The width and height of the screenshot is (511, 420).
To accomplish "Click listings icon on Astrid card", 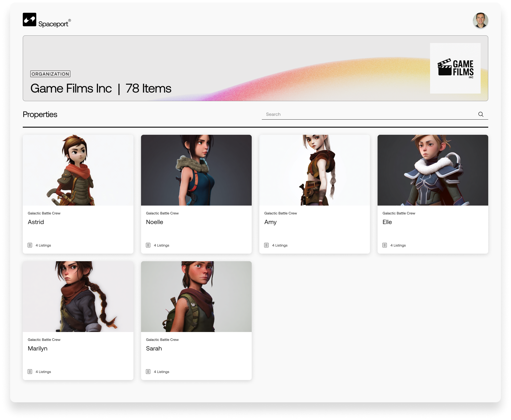I will 30,245.
